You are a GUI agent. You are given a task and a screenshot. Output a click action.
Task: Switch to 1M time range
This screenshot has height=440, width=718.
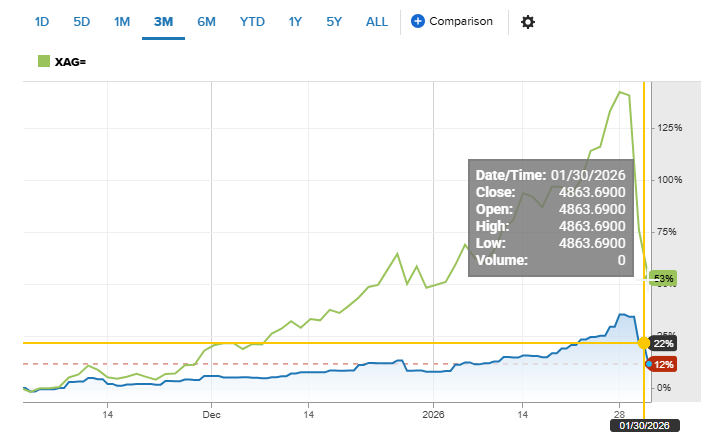pos(122,21)
